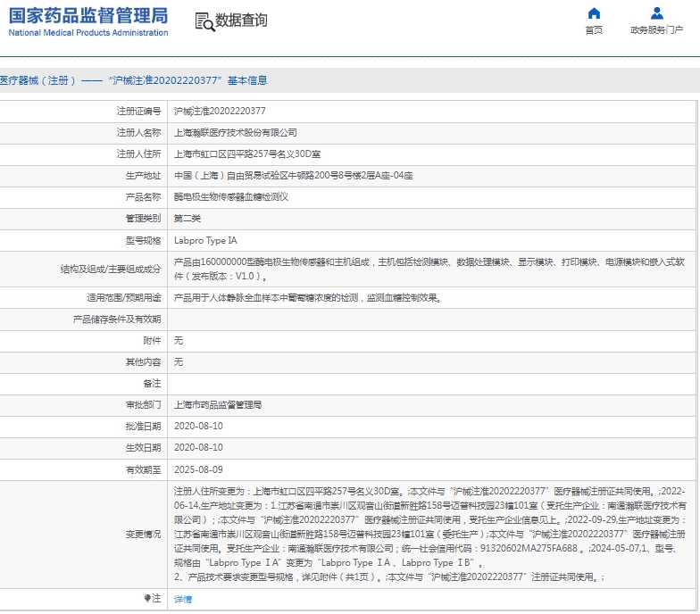Click the 生产地址 row label
The image size is (700, 614).
pyautogui.click(x=143, y=175)
